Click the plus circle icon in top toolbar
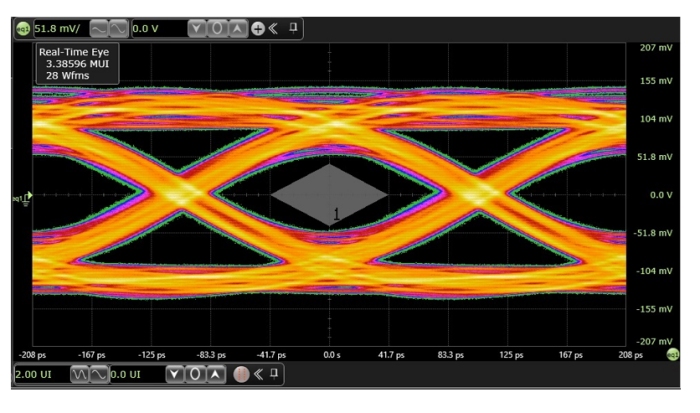Viewport: 700px width, 413px height. click(x=257, y=29)
